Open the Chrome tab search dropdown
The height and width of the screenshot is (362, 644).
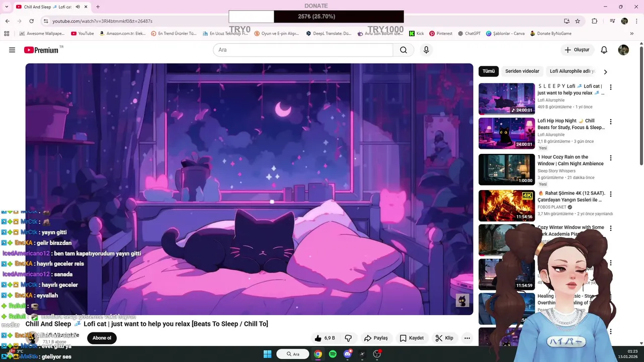click(x=7, y=7)
